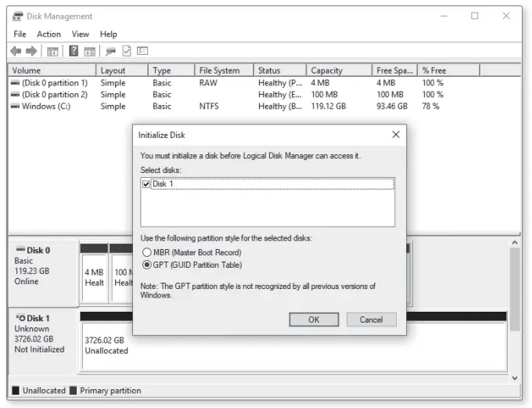The image size is (532, 408).
Task: Click the Disk 1 not-initialized drive icon
Action: (20, 318)
